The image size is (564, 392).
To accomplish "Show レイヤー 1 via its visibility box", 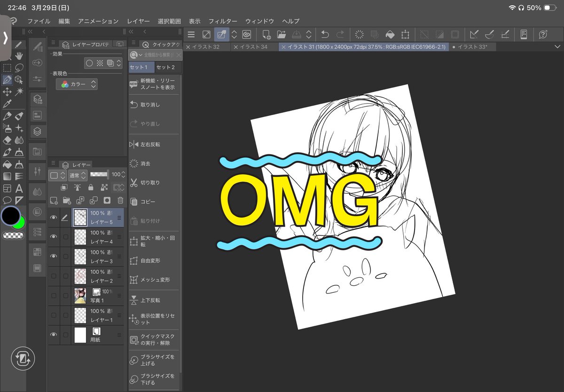I will [x=54, y=315].
